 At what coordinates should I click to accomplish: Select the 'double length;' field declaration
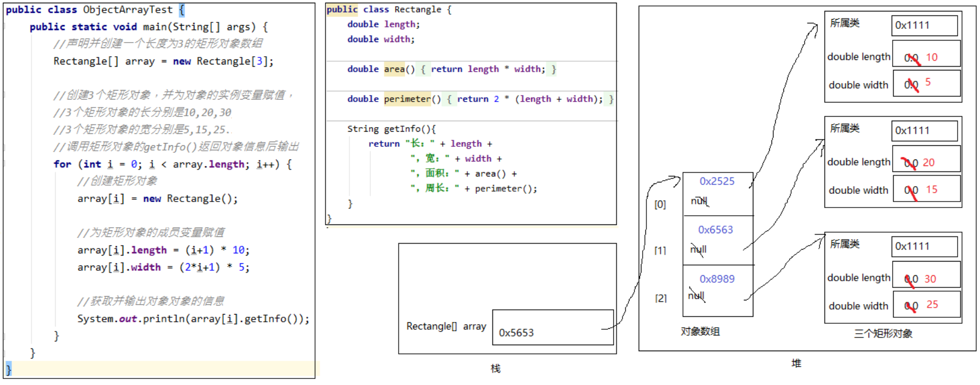coord(383,24)
